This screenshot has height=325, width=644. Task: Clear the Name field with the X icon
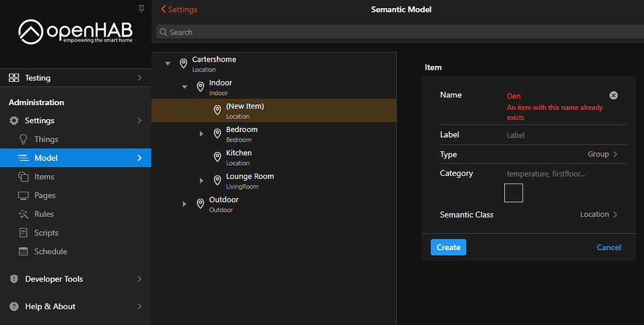pyautogui.click(x=613, y=96)
